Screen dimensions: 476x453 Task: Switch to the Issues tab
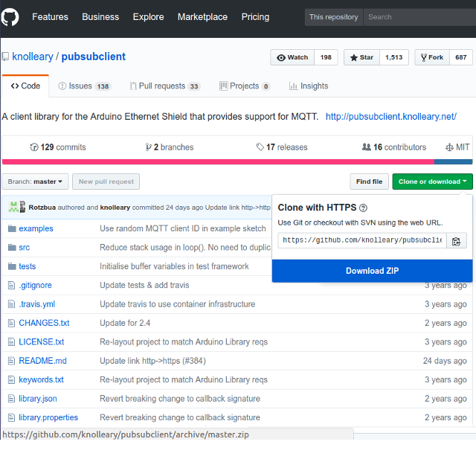[x=85, y=86]
